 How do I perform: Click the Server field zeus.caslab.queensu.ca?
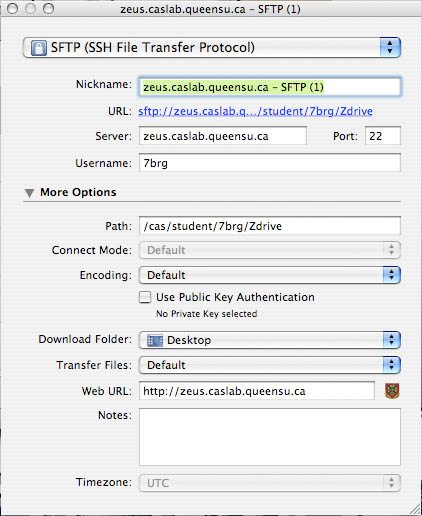tap(223, 136)
